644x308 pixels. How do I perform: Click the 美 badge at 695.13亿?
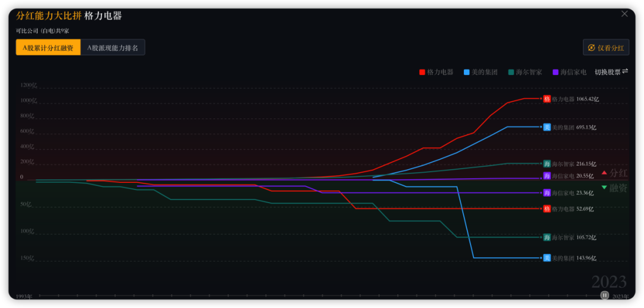pos(547,127)
